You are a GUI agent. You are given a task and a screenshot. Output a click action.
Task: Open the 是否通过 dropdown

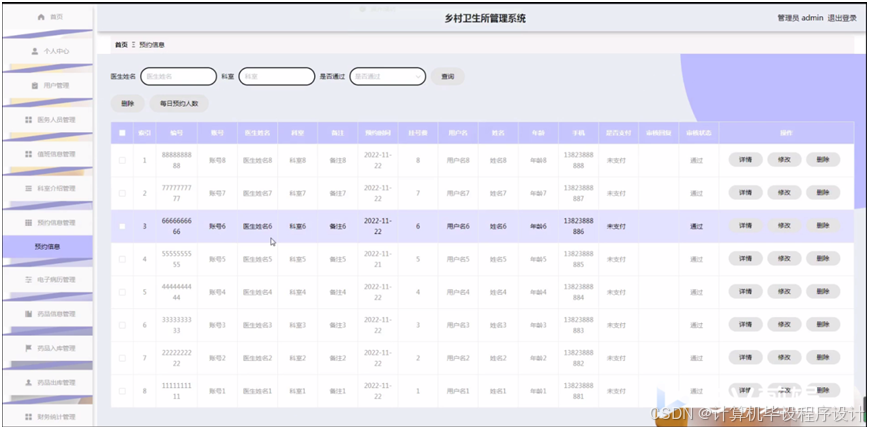387,76
